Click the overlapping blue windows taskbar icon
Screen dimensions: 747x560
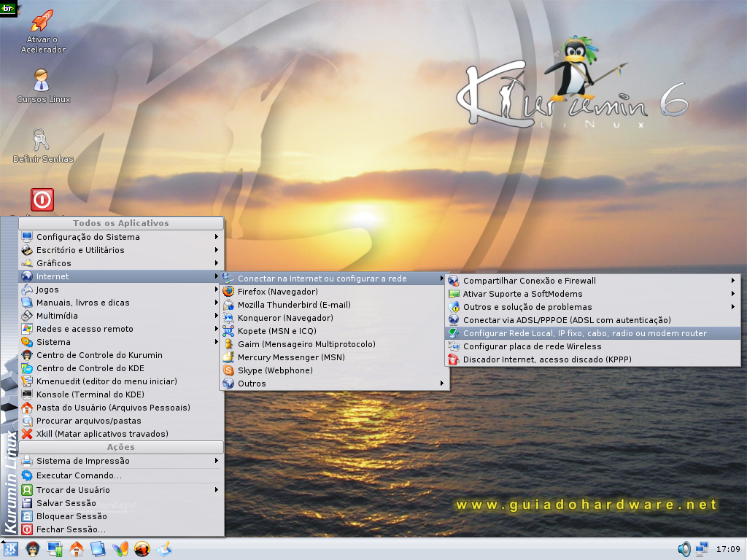[98, 549]
